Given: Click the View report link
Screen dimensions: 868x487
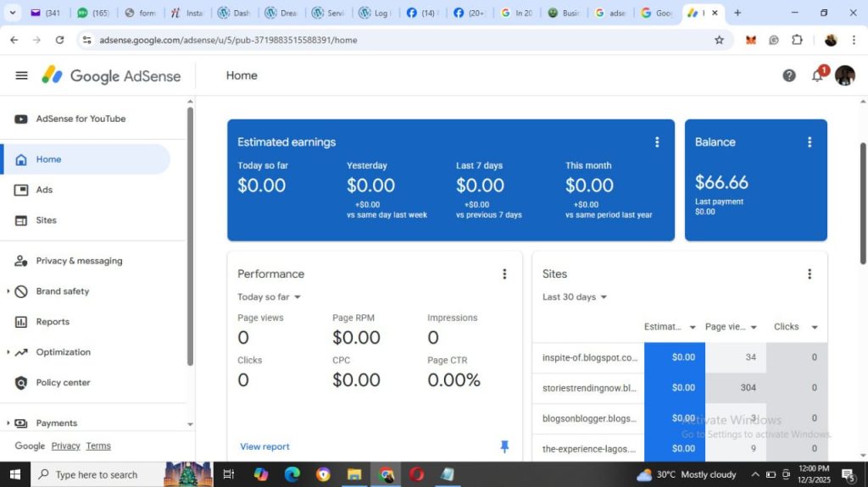Looking at the screenshot, I should click(264, 446).
